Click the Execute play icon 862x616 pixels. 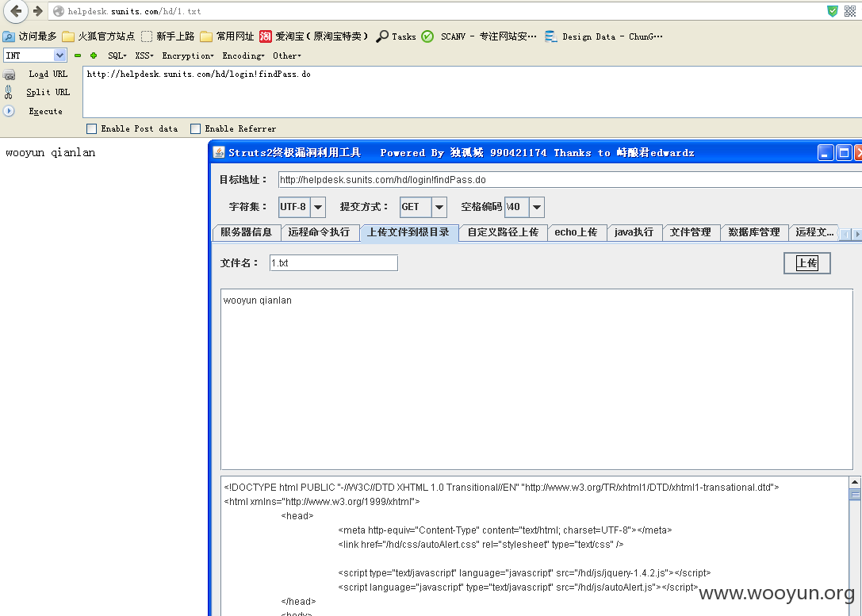click(x=9, y=111)
